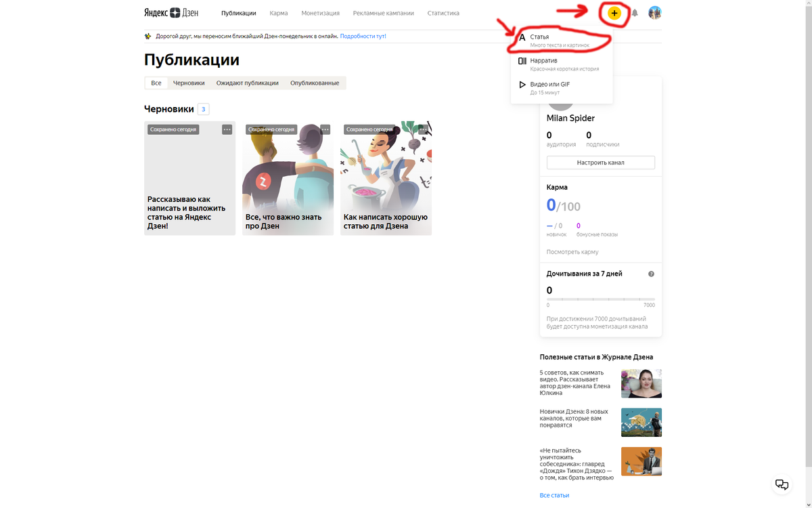Screen dimensions: 812x508
Task: Open the chat support icon
Action: point(782,484)
